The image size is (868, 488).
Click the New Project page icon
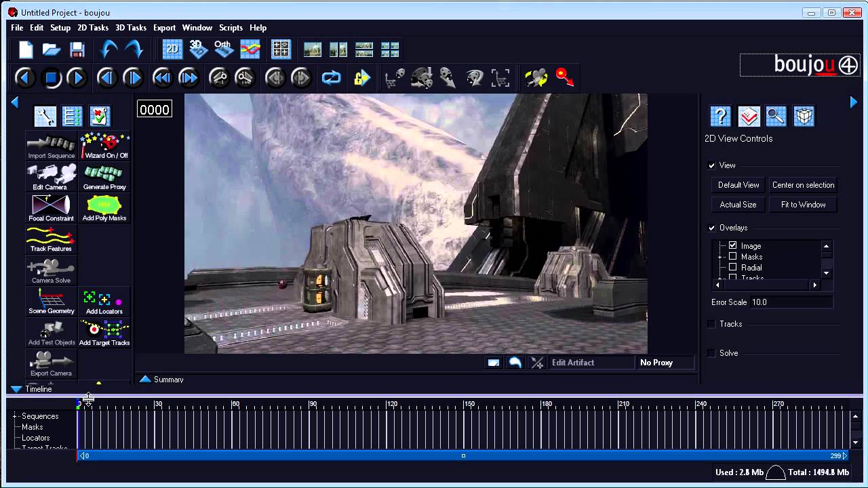[26, 49]
